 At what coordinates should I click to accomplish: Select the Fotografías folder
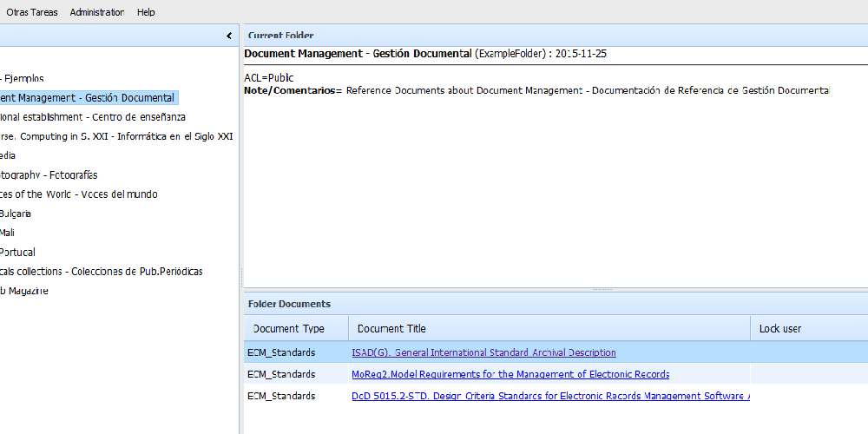pos(49,174)
